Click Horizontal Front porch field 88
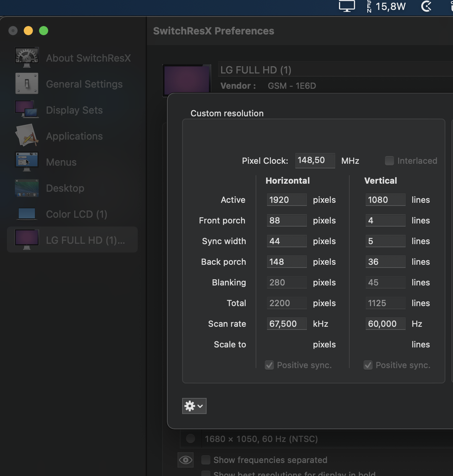The image size is (453, 476). 287,220
